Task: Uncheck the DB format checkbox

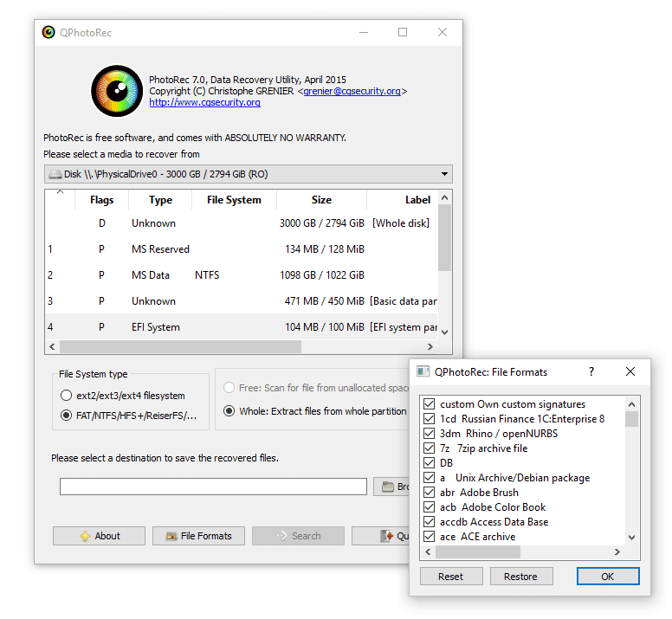Action: [429, 462]
